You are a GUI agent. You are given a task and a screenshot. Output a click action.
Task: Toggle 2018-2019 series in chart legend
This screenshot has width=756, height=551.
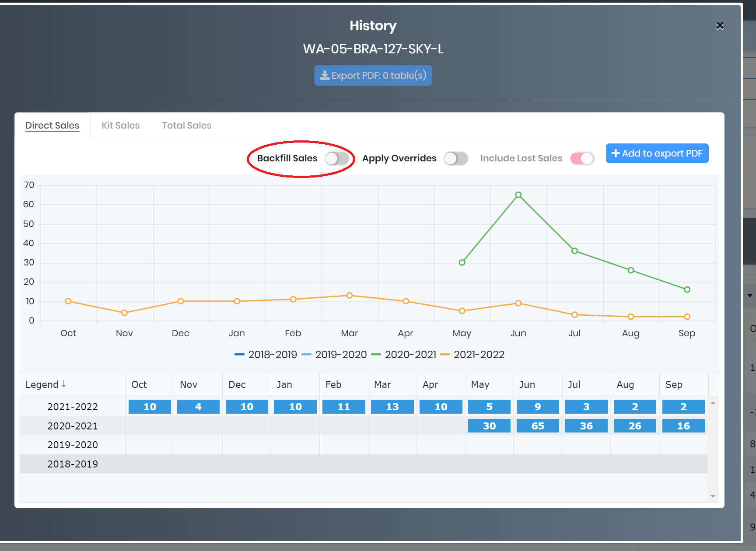pos(266,355)
